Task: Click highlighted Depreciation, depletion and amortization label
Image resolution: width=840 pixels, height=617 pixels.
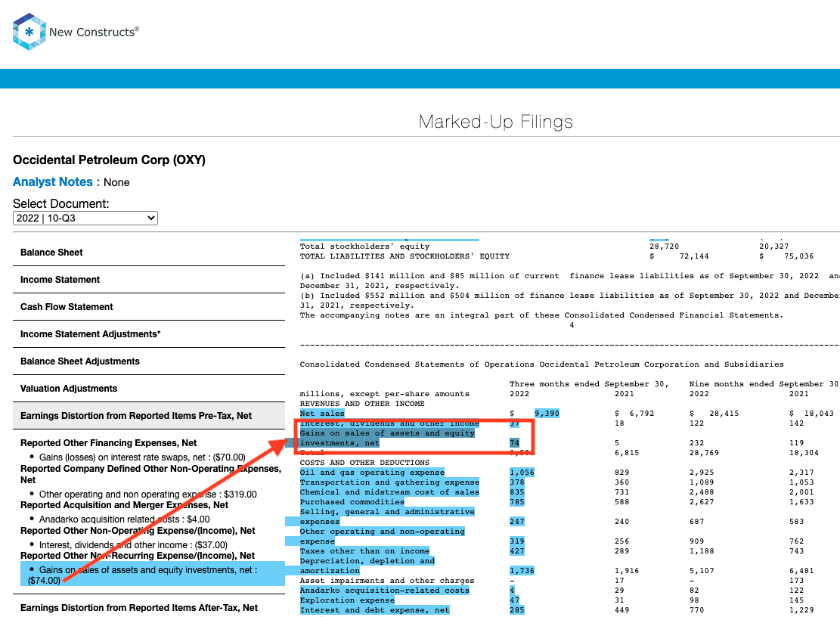Action: point(367,566)
